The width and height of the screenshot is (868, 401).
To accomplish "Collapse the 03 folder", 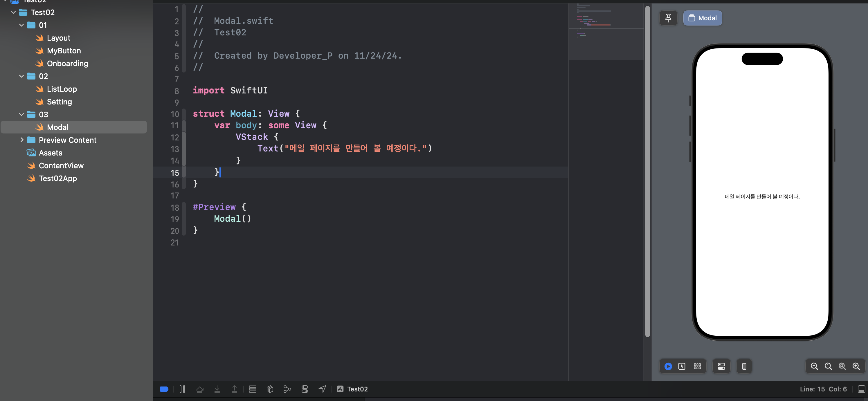I will pos(21,115).
